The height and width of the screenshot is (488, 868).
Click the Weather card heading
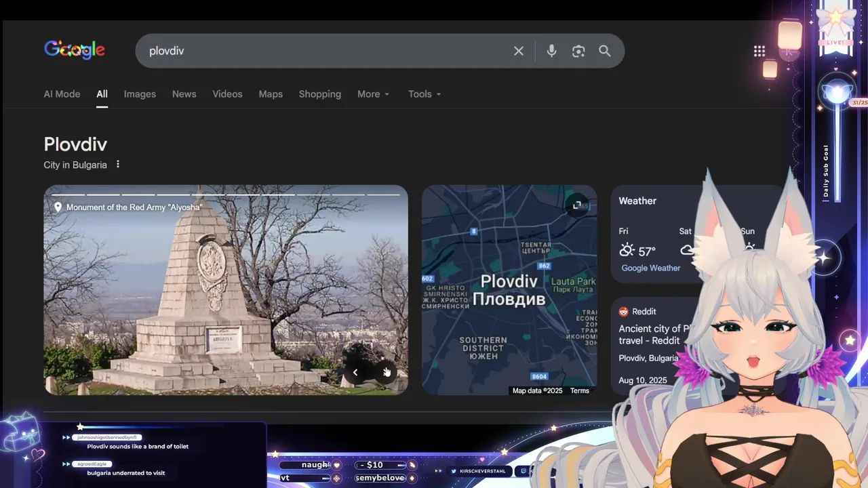637,201
